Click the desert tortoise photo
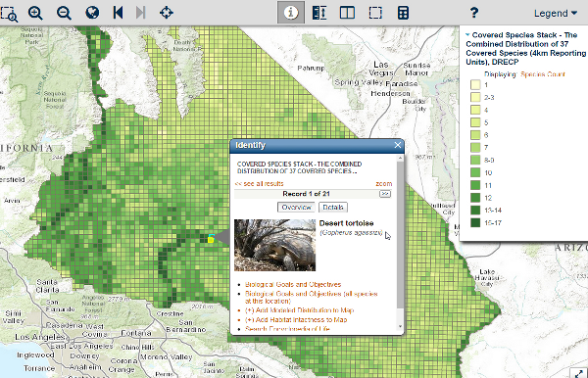Viewport: 588px width, 378px height. (274, 245)
